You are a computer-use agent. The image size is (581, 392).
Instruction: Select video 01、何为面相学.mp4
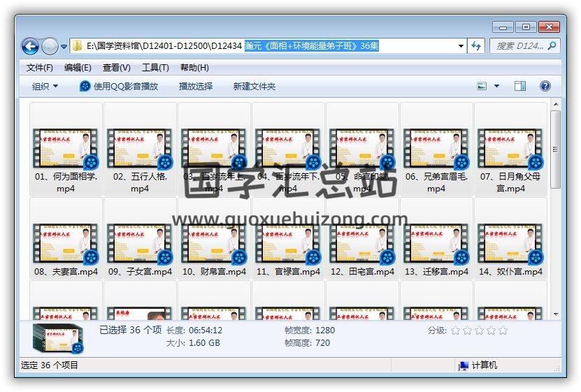[66, 150]
